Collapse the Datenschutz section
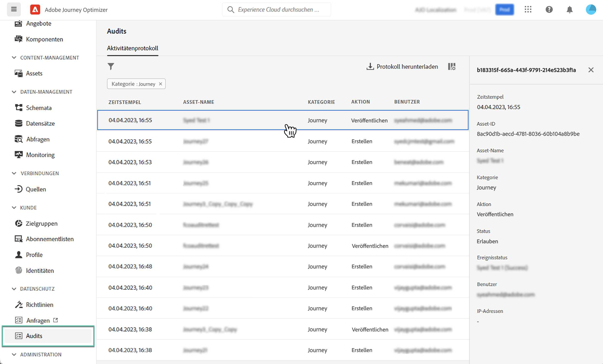The width and height of the screenshot is (603, 364). (14, 289)
